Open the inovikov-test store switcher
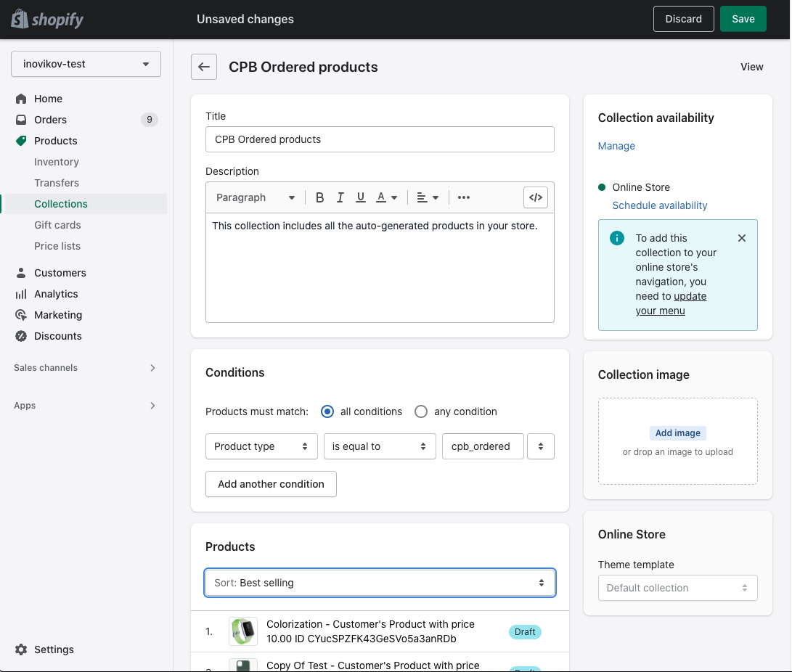792x672 pixels. (86, 64)
